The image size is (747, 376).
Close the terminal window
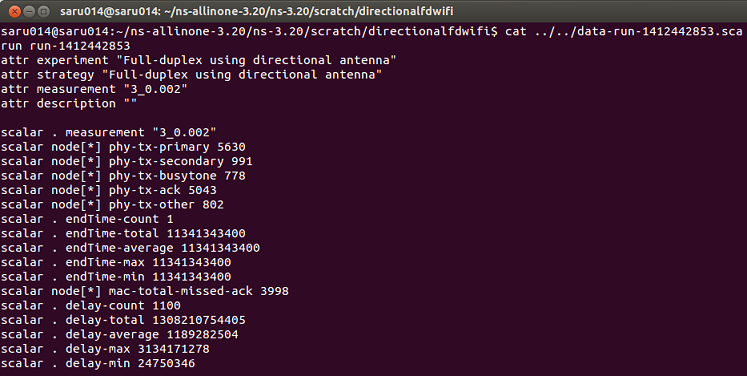coord(15,10)
